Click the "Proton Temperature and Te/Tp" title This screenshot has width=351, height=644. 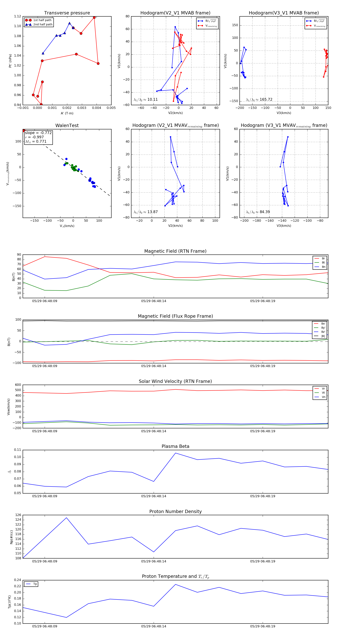175,576
